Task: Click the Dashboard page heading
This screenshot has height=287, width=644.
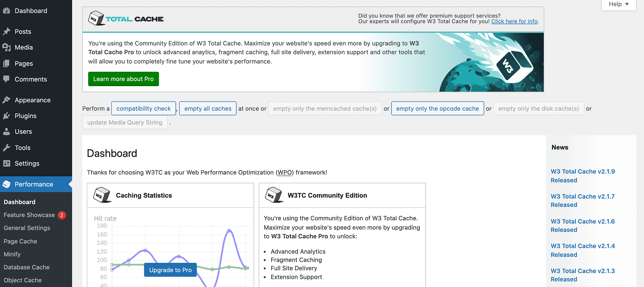Action: 112,153
